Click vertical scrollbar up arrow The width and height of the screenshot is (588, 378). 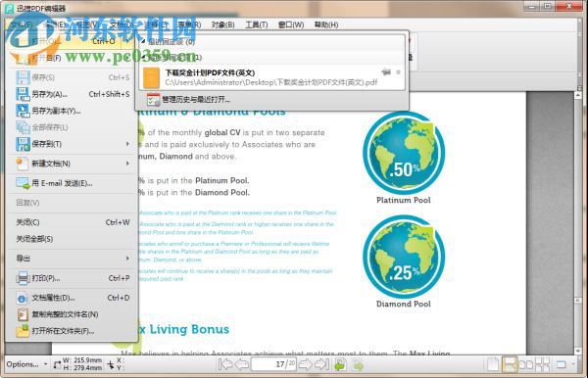(578, 96)
